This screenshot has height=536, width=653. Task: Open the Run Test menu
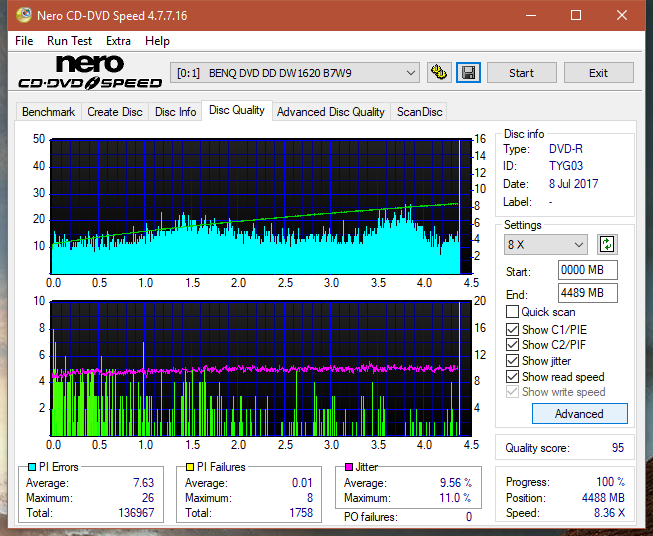tap(69, 41)
